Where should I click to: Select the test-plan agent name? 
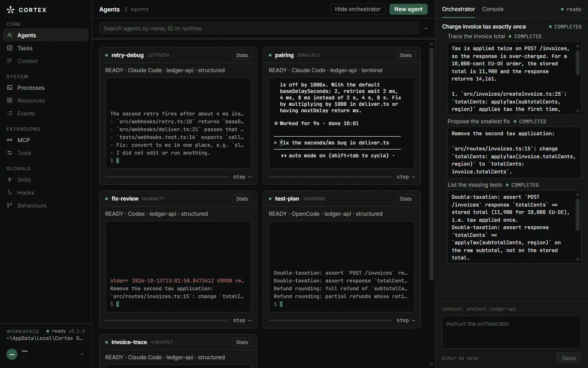click(x=287, y=199)
